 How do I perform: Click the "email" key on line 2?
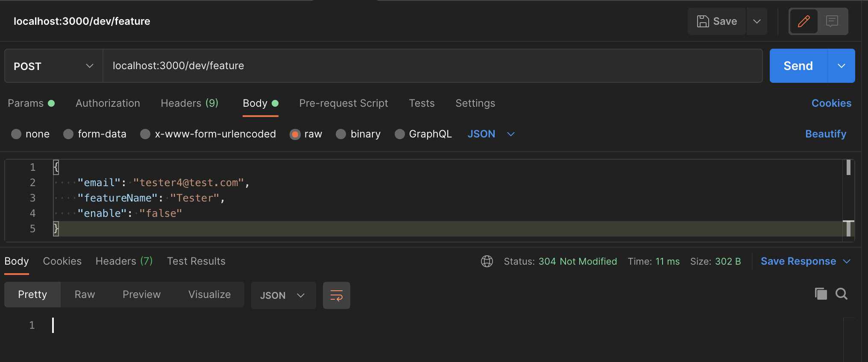[x=99, y=183]
